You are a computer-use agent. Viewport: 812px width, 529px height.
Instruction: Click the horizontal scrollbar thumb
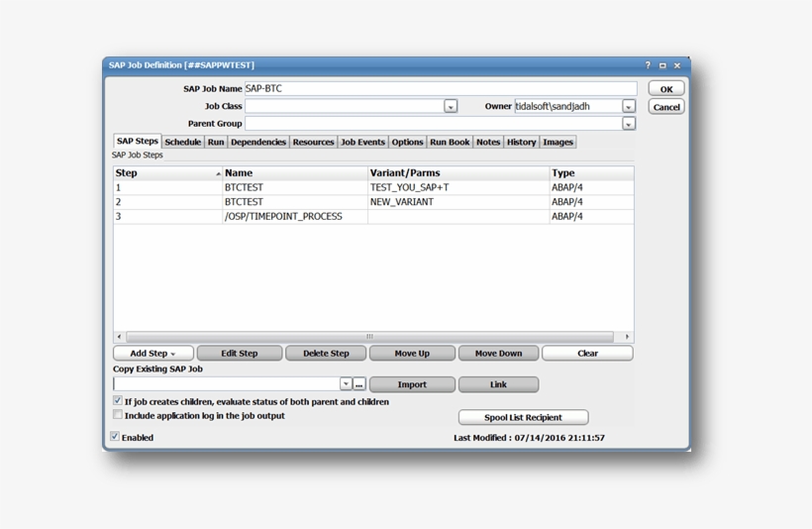pos(369,336)
